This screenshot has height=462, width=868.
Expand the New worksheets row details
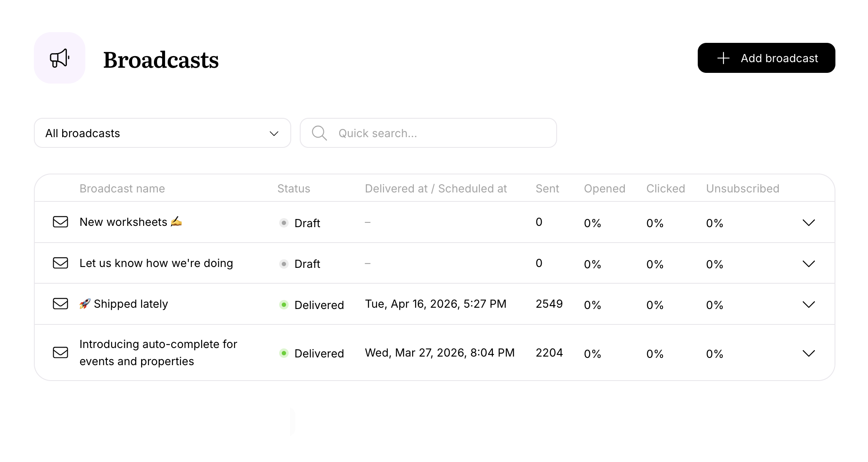tap(809, 222)
